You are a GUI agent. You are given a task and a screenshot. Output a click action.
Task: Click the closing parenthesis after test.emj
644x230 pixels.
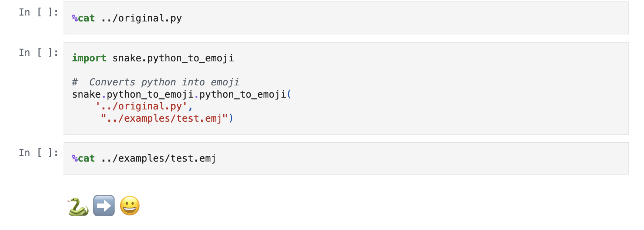point(231,118)
